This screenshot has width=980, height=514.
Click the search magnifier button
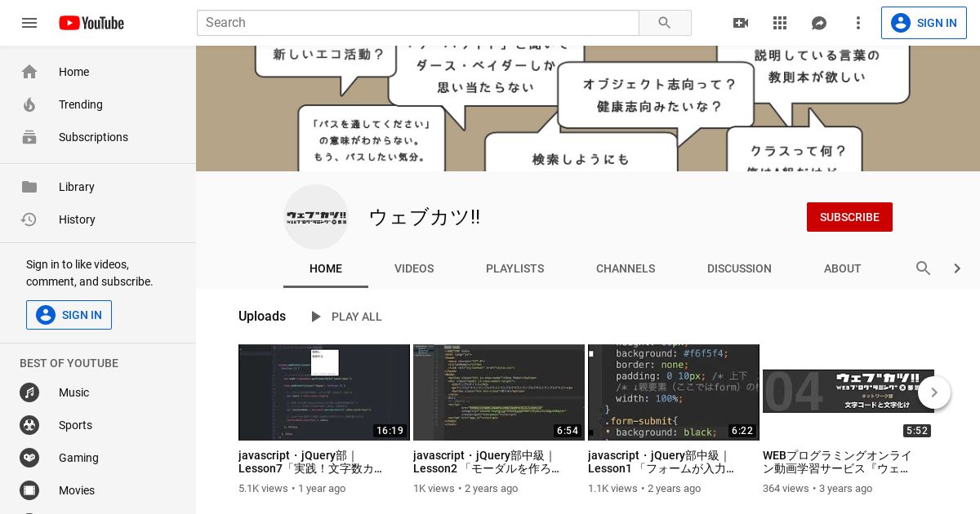pyautogui.click(x=665, y=23)
